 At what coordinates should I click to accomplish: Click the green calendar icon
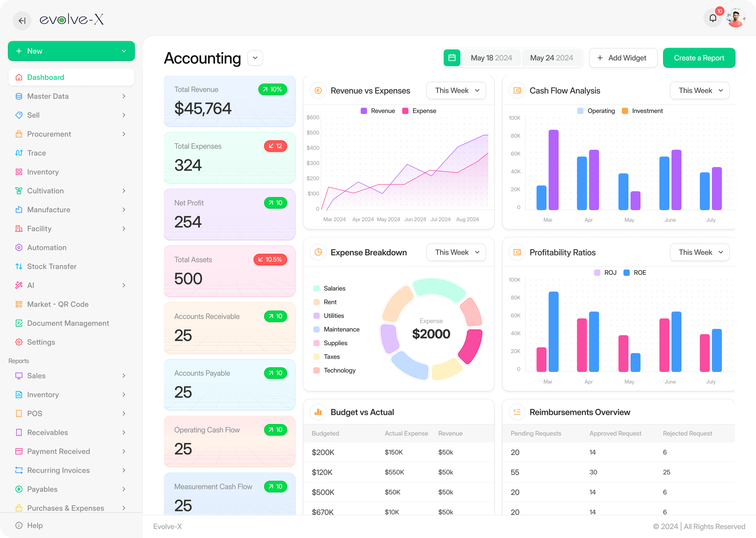452,58
